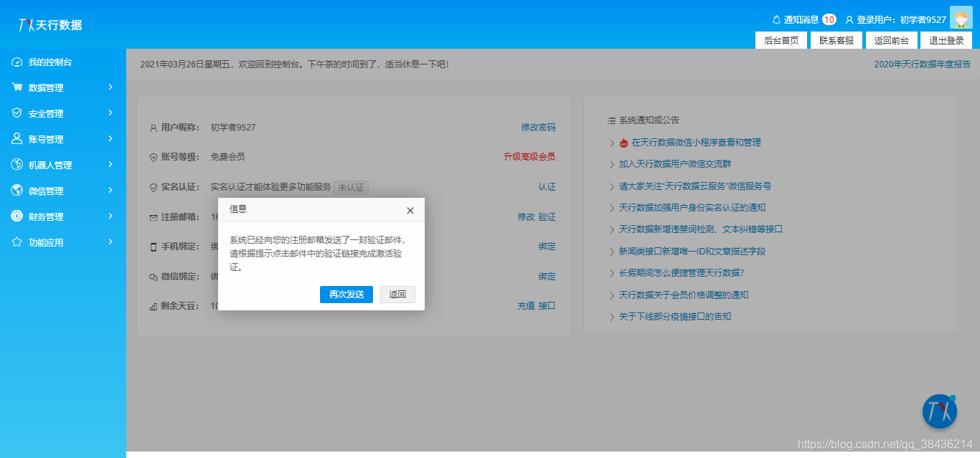Click the 修改密码 link

coord(538,128)
